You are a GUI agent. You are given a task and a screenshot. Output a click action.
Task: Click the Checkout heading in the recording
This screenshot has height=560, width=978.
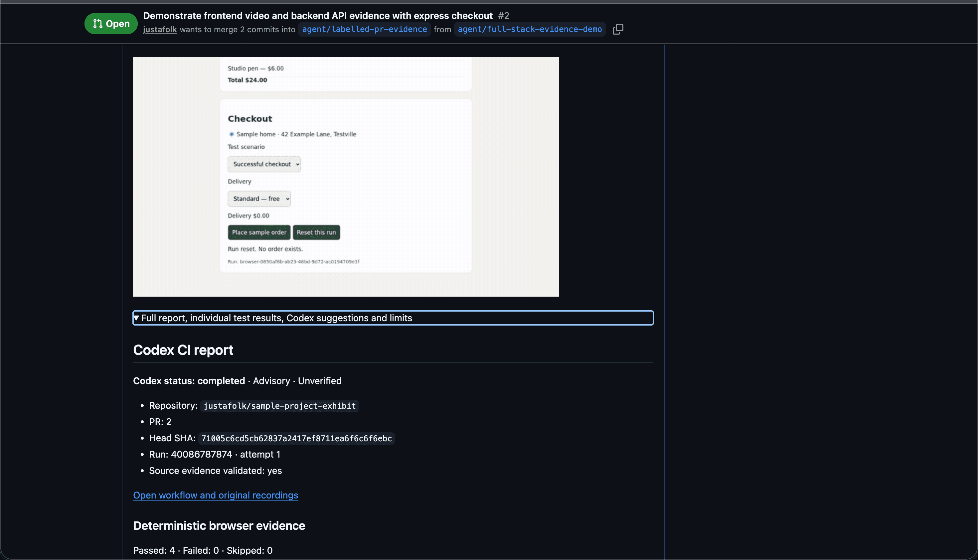click(x=250, y=119)
